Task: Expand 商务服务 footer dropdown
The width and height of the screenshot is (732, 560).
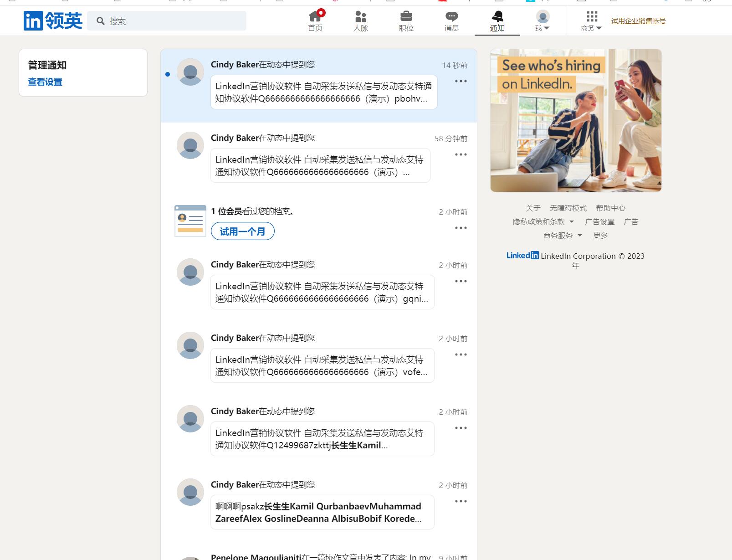Action: coord(563,236)
